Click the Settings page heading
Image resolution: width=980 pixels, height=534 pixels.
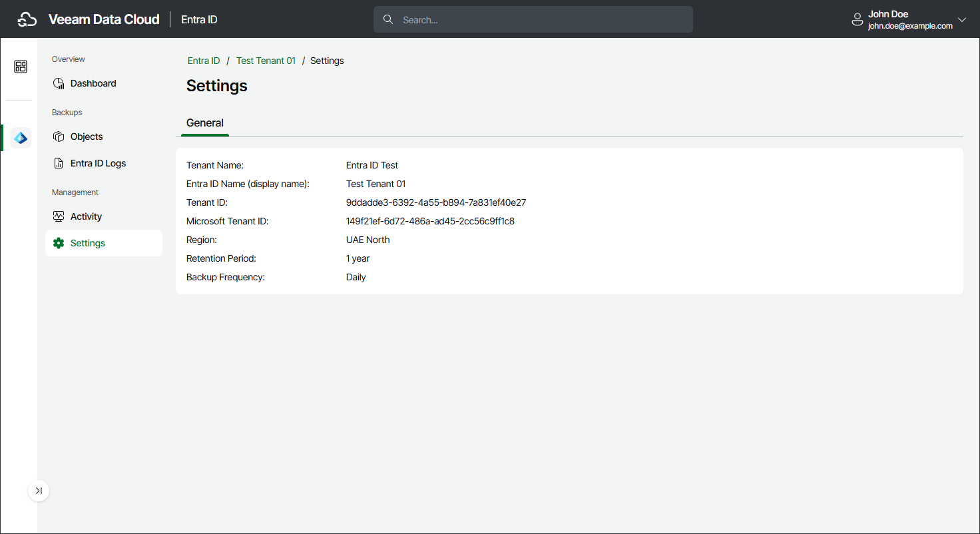click(217, 86)
